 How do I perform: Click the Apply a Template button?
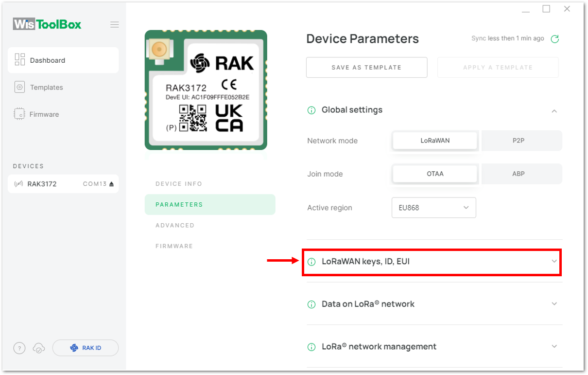(498, 68)
